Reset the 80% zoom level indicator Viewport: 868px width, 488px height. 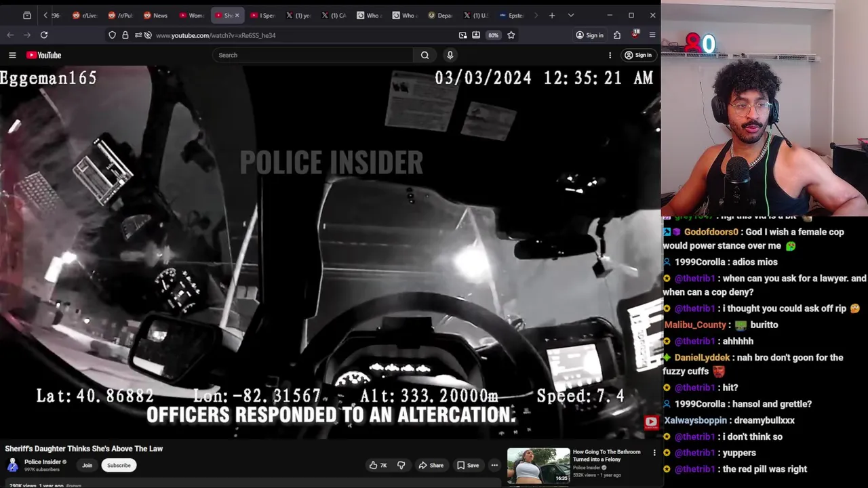(x=493, y=35)
